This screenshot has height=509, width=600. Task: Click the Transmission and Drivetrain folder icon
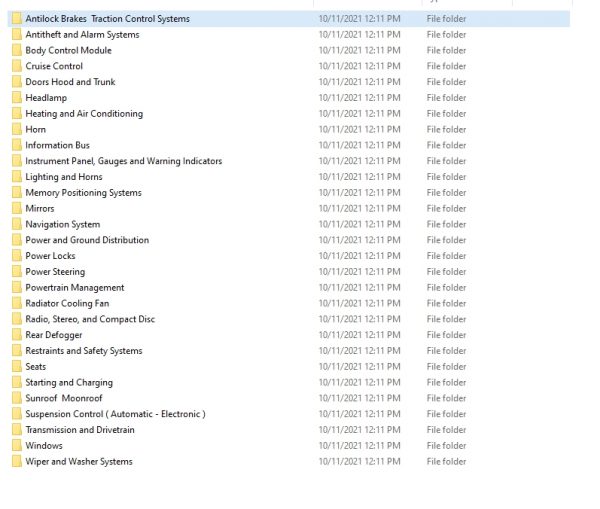coord(16,430)
